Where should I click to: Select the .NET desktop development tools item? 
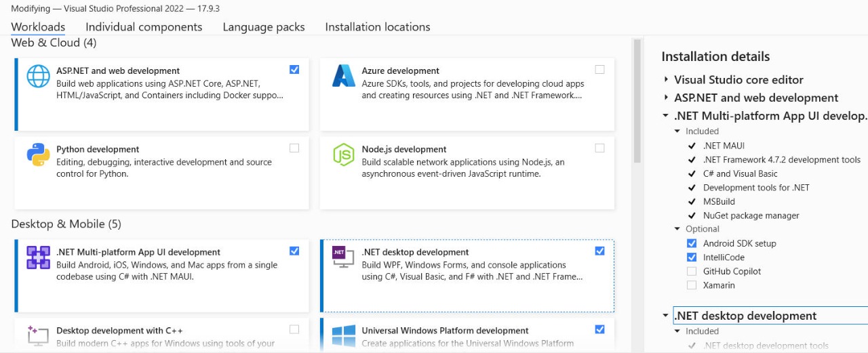tap(766, 346)
